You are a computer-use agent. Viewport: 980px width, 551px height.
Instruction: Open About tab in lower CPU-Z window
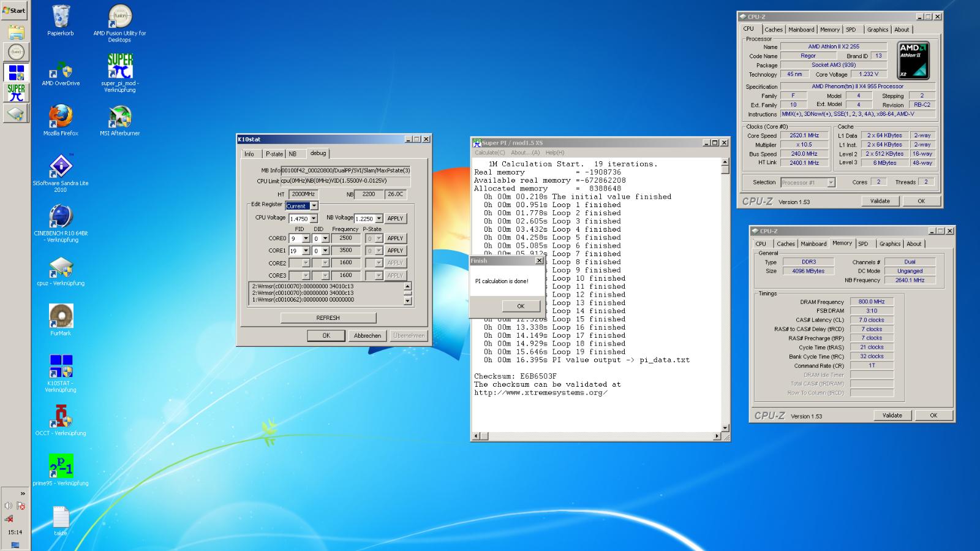coord(914,244)
